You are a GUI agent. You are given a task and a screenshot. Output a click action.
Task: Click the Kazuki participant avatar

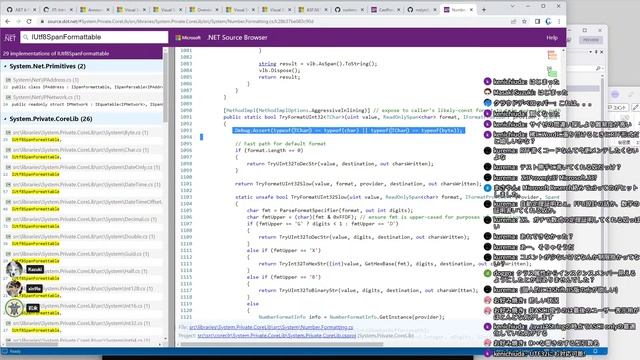pyautogui.click(x=14, y=269)
